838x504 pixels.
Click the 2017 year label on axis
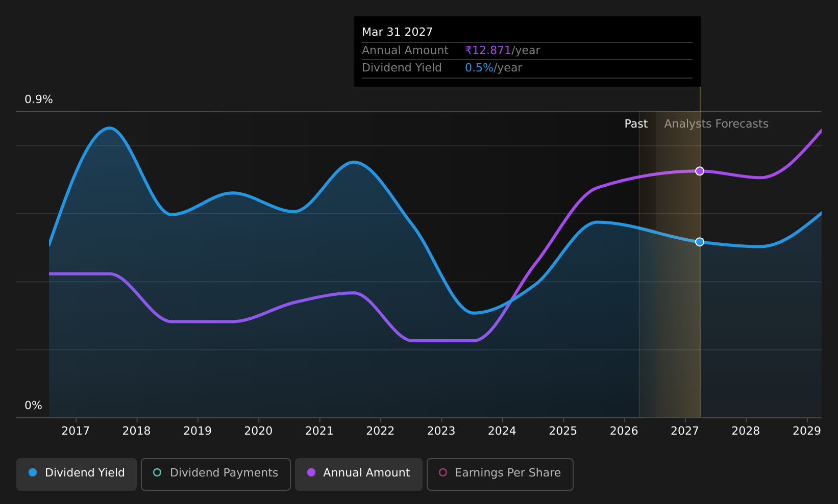pyautogui.click(x=76, y=431)
